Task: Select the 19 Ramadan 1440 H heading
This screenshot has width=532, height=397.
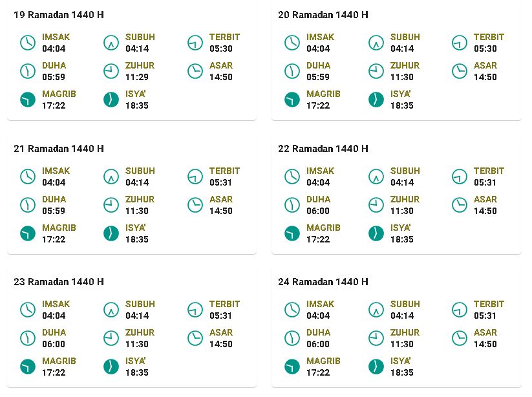Action: [x=59, y=15]
